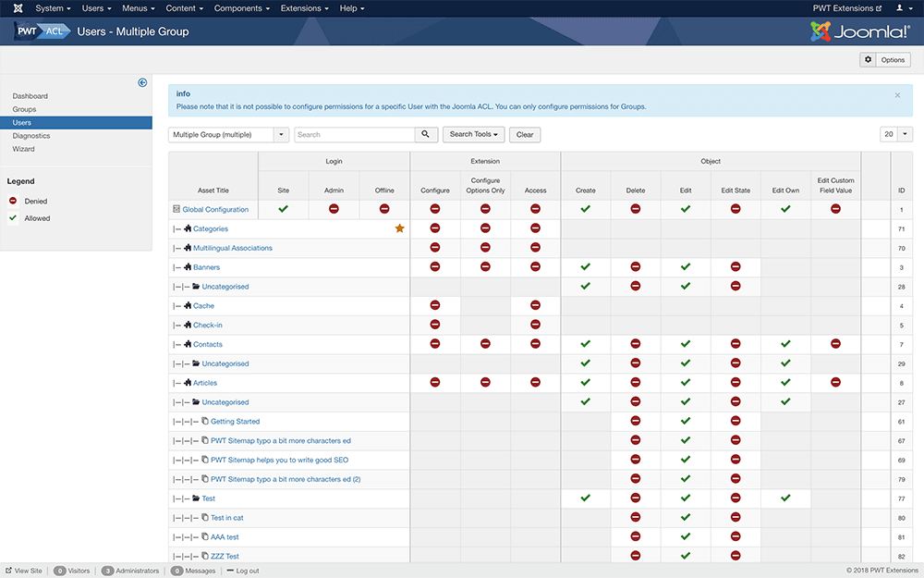The width and height of the screenshot is (924, 578).
Task: Click the Asset Title column header
Action: (213, 191)
